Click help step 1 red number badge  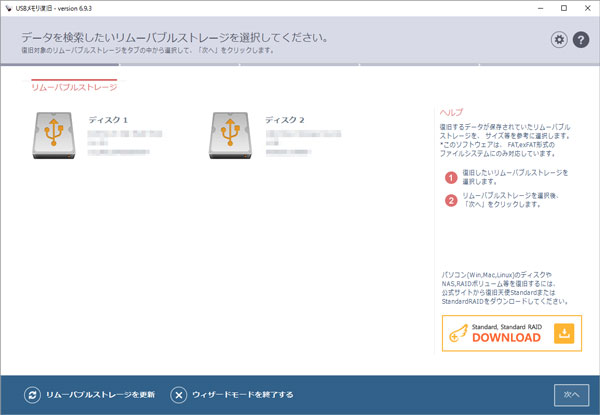point(450,177)
